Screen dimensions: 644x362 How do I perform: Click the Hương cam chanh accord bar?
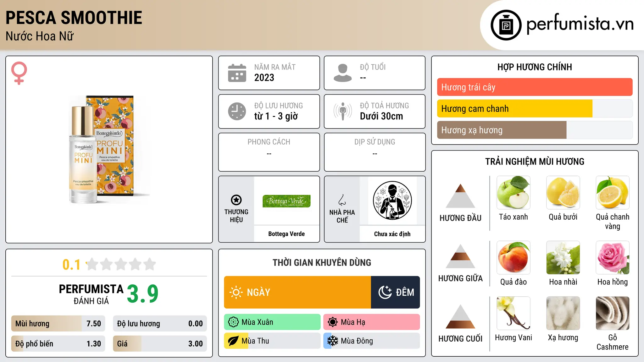535,108
